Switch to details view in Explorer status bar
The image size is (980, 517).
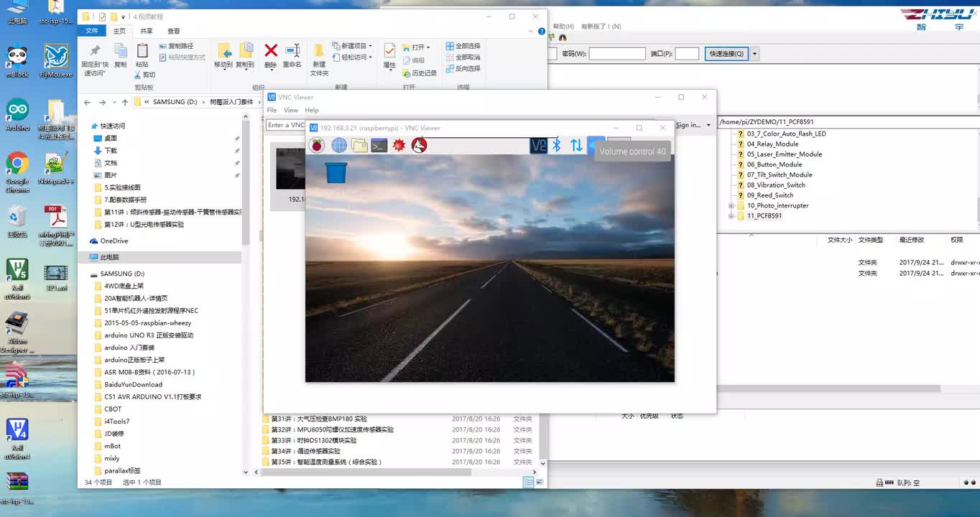[528, 482]
